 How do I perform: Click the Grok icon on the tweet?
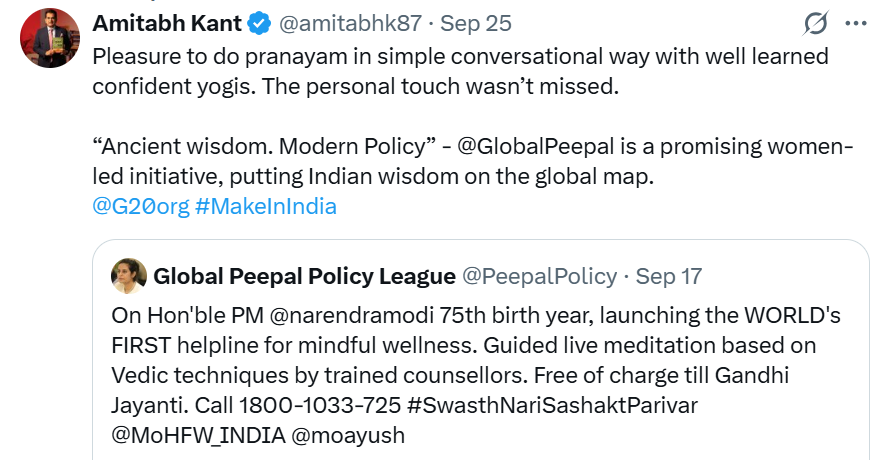coord(815,23)
